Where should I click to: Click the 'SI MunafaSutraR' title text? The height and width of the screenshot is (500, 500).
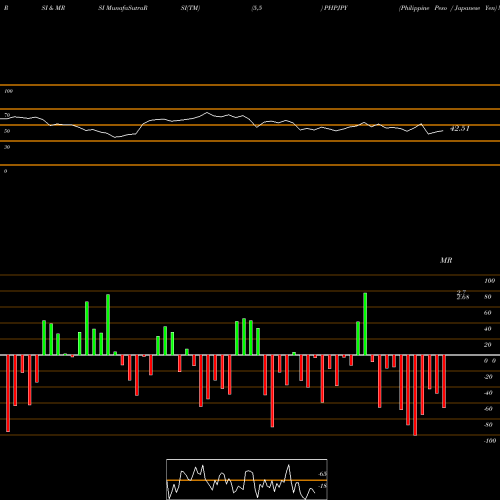click(123, 8)
